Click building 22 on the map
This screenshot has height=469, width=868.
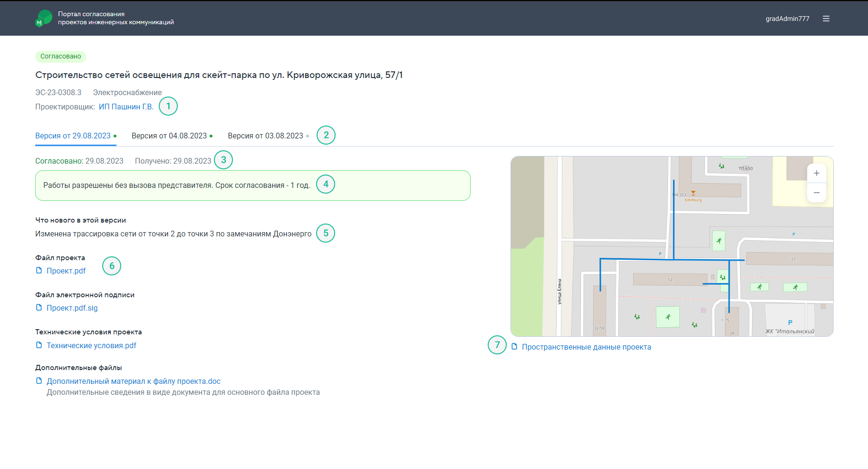click(790, 259)
